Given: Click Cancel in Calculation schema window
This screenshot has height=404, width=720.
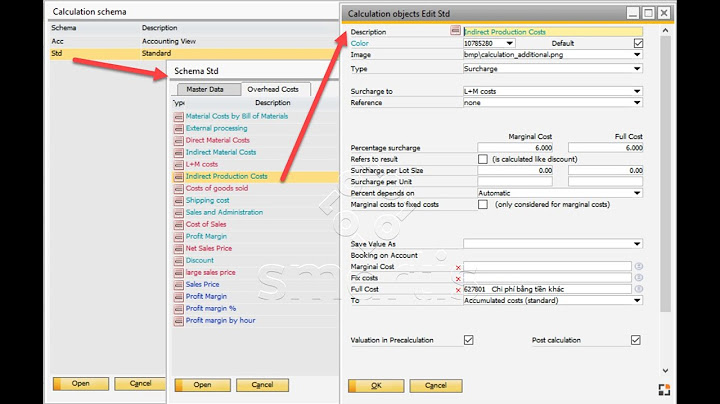Looking at the screenshot, I should [x=140, y=384].
